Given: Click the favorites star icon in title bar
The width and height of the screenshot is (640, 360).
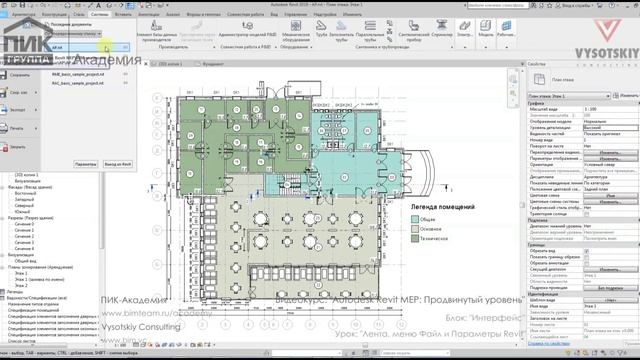Looking at the screenshot, I should click(549, 5).
